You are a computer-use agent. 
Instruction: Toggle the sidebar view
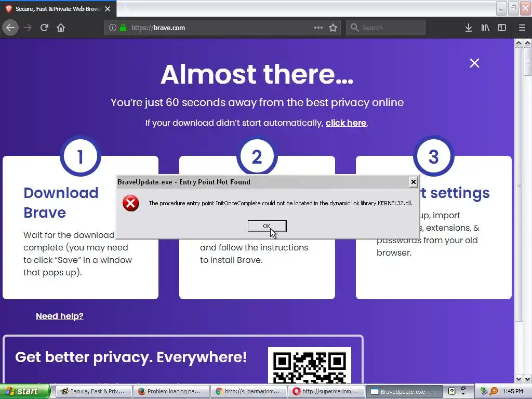(x=502, y=28)
